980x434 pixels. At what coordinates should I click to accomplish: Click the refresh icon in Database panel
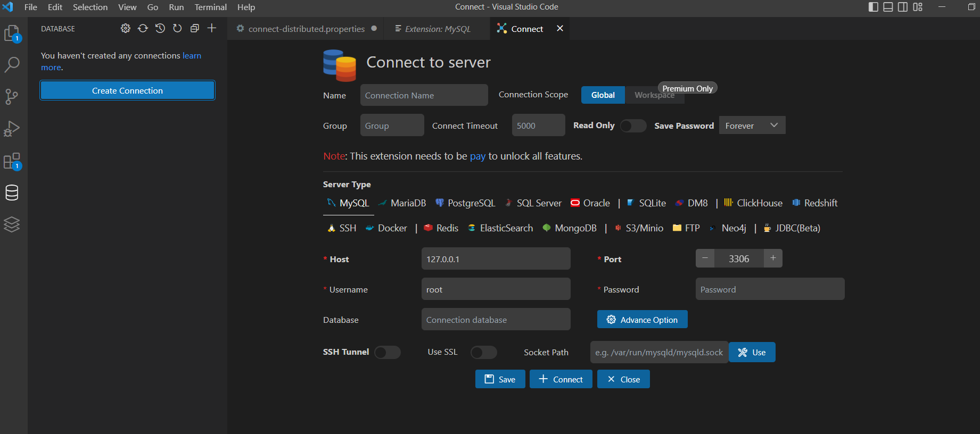[177, 28]
